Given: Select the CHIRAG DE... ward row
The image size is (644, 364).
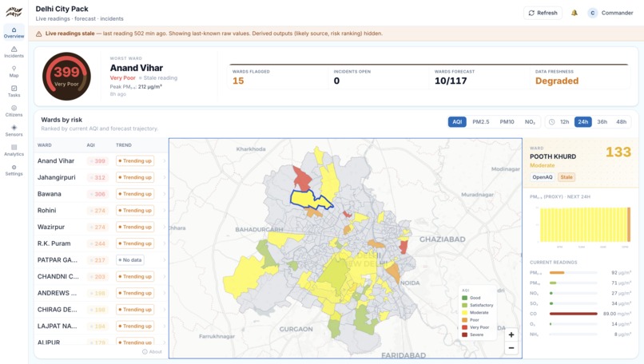Looking at the screenshot, I should point(101,310).
